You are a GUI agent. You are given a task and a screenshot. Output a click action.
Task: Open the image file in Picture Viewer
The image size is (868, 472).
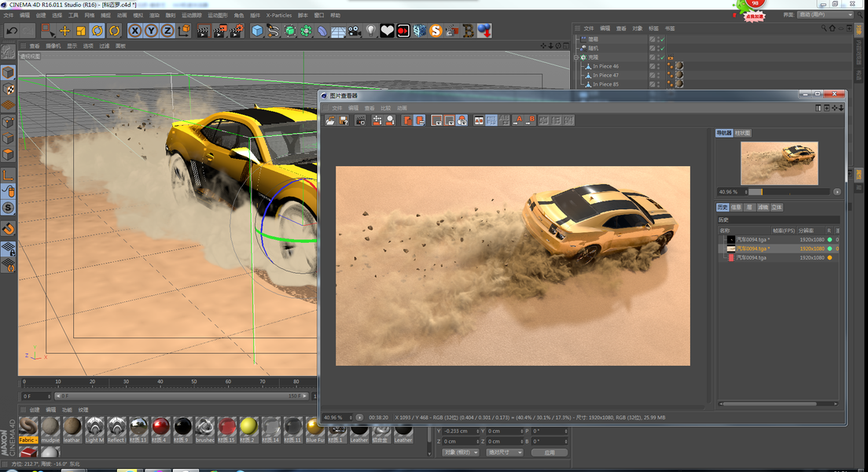[331, 120]
